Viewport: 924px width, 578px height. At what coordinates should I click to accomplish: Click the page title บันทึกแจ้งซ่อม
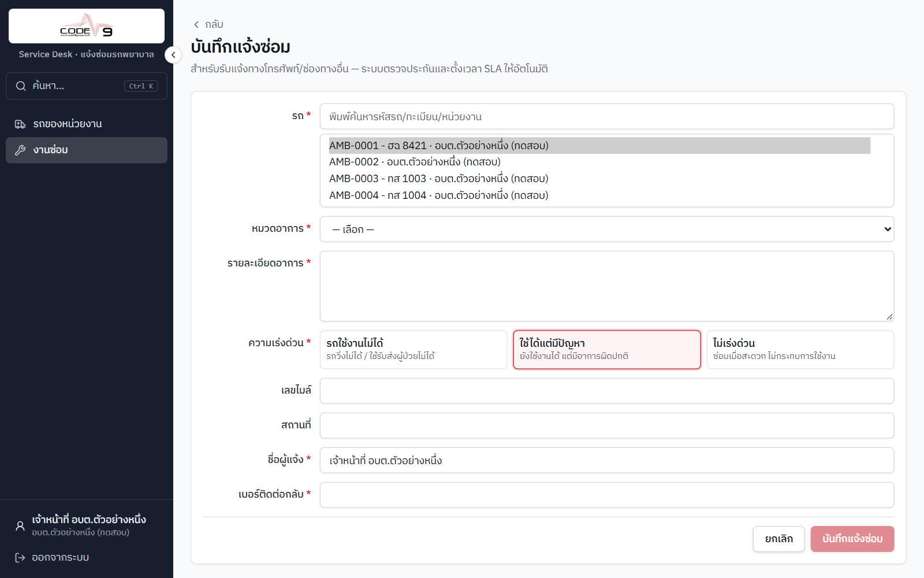coord(241,47)
